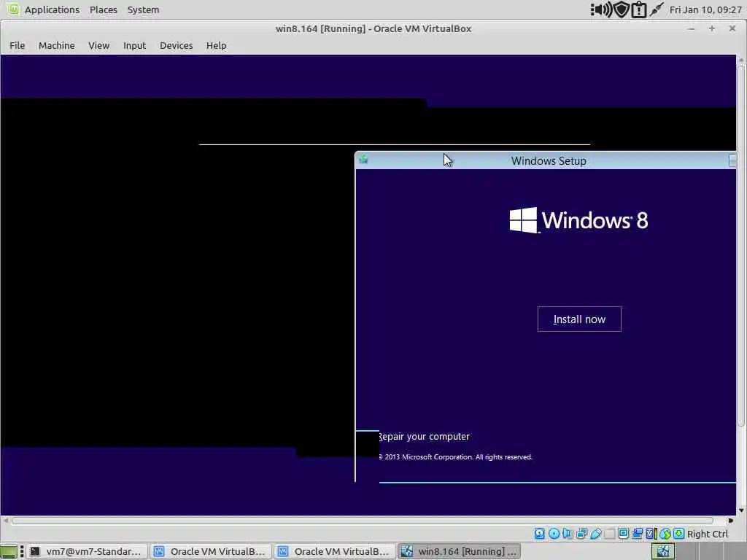Switch to the first Oracle VM VirtualB... taskbar entry

(211, 551)
